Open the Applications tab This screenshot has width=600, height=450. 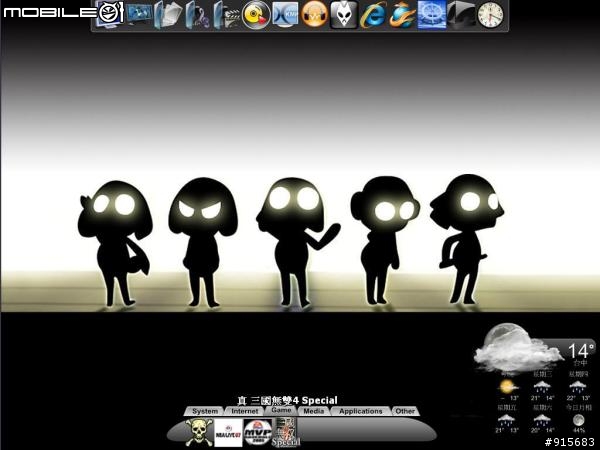click(x=360, y=411)
